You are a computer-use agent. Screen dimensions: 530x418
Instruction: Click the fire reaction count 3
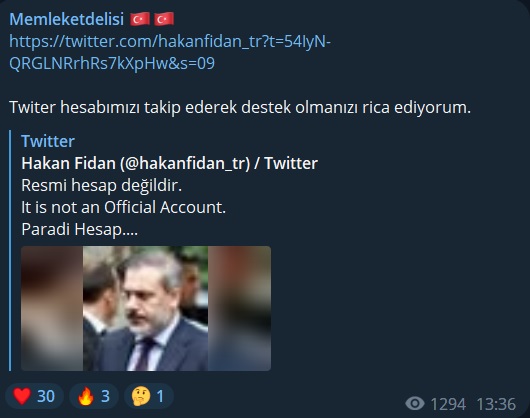coord(105,396)
